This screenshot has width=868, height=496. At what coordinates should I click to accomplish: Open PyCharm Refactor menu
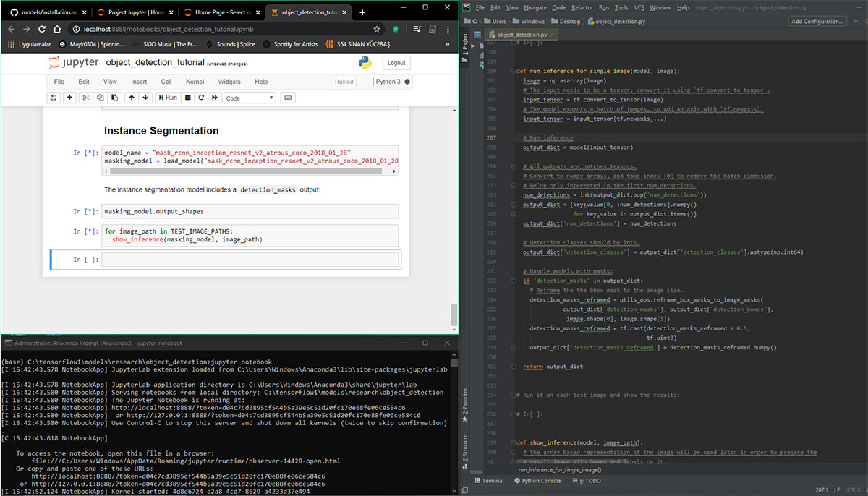coord(582,7)
